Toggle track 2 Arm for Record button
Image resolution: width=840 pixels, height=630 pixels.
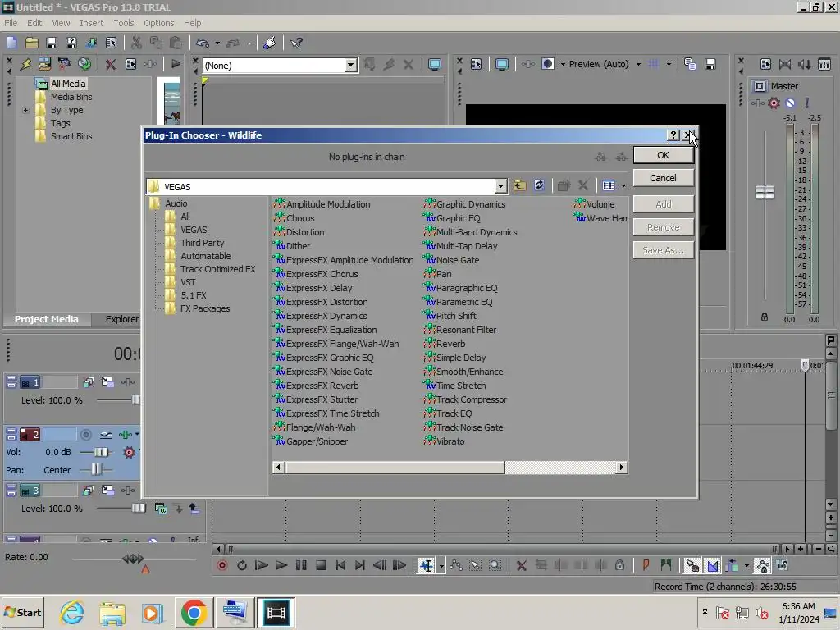tap(85, 435)
